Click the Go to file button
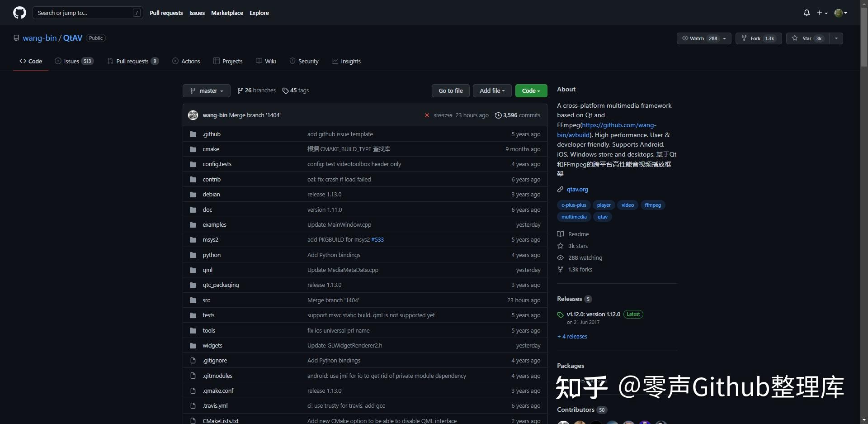Image resolution: width=868 pixels, height=424 pixels. click(450, 91)
